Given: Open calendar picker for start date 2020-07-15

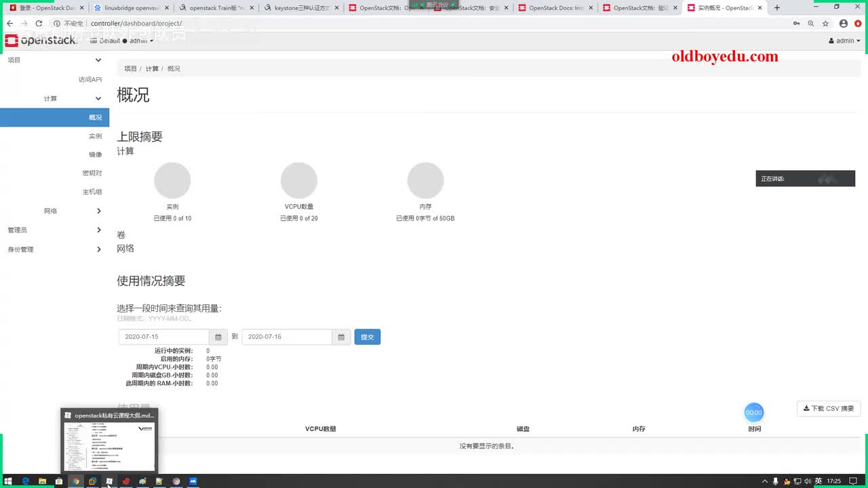Looking at the screenshot, I should click(x=218, y=337).
